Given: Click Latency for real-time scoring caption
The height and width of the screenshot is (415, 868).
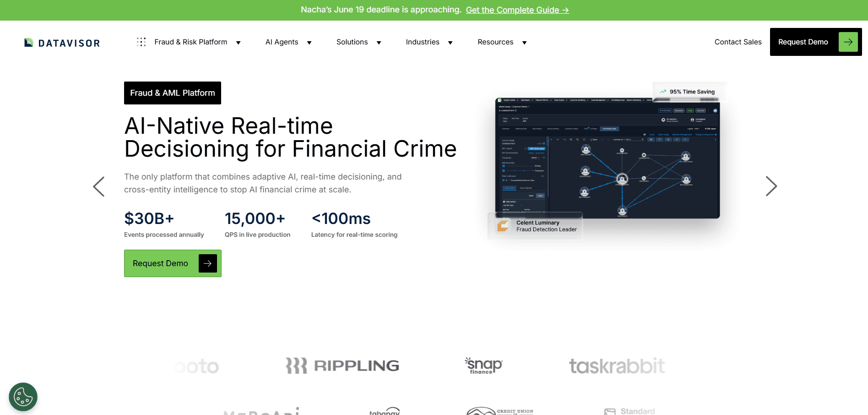Looking at the screenshot, I should [354, 235].
